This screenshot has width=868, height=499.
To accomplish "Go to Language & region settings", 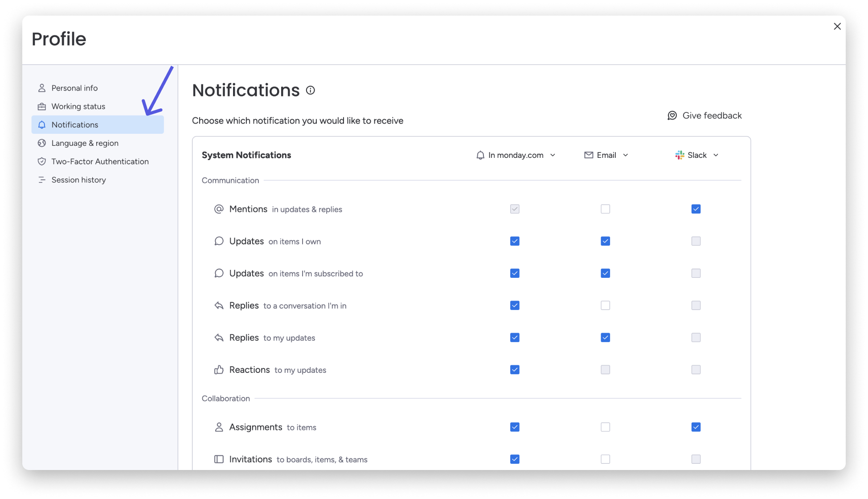I will [x=98, y=143].
